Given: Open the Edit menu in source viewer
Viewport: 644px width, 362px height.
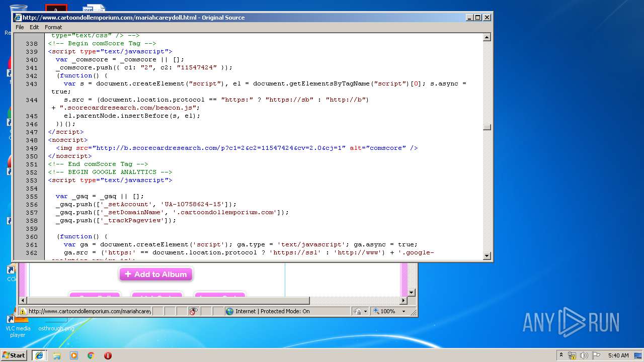Looking at the screenshot, I should point(34,27).
